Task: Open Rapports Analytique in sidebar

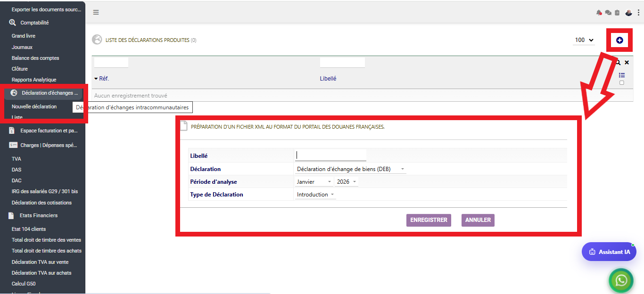Action: 34,80
